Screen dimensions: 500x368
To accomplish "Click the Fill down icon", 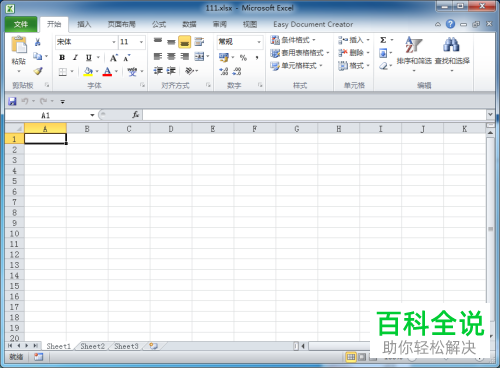I will [x=383, y=53].
